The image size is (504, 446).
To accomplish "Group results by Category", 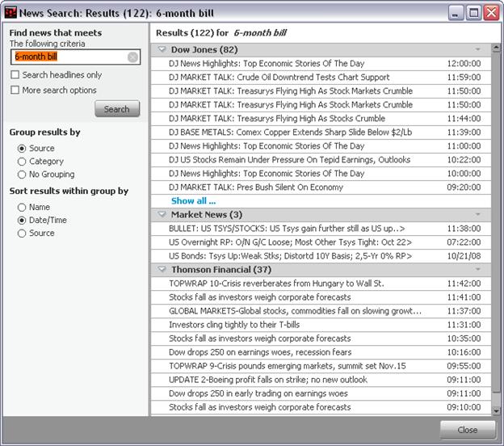I will [x=23, y=162].
